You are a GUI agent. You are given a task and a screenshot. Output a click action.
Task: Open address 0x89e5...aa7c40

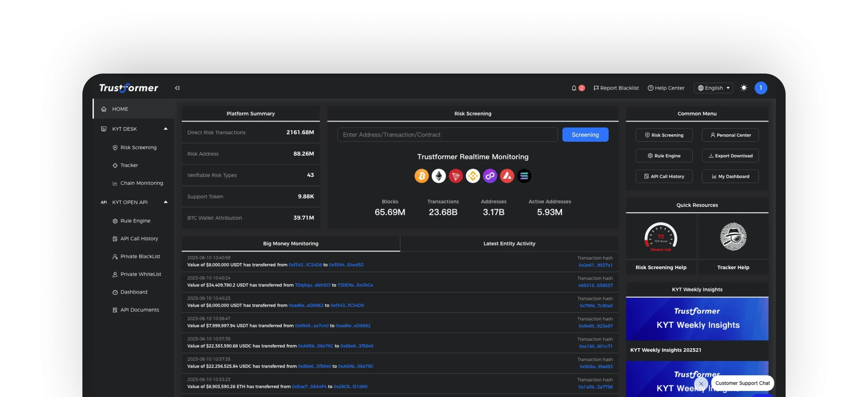click(x=312, y=326)
